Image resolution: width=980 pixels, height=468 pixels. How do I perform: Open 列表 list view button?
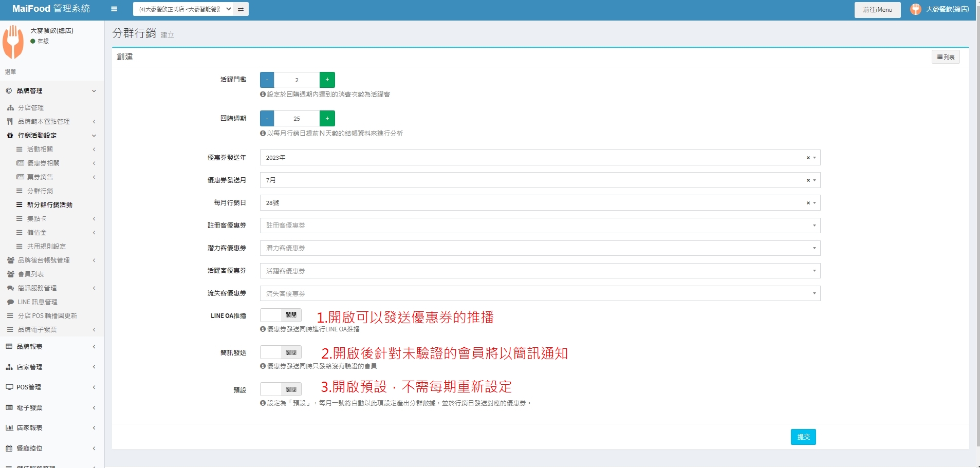coord(945,57)
